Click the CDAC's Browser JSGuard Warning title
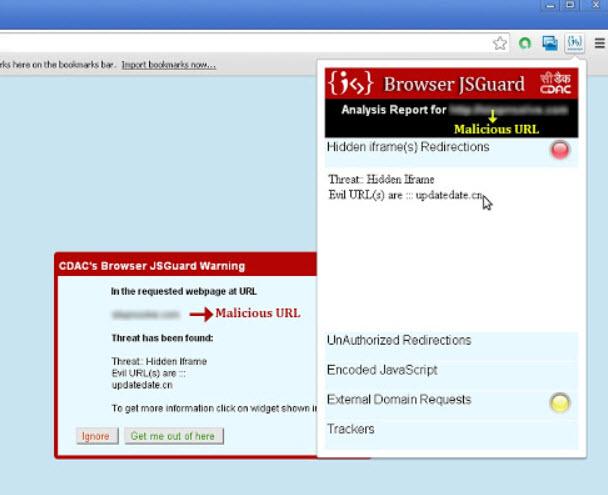 tap(152, 266)
